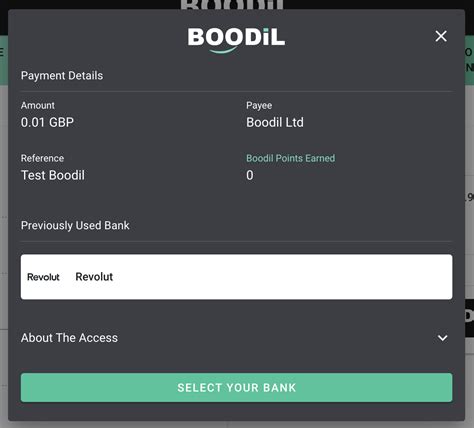Click the green smile curve under the Boodil logo
The image size is (474, 428).
coord(223,50)
